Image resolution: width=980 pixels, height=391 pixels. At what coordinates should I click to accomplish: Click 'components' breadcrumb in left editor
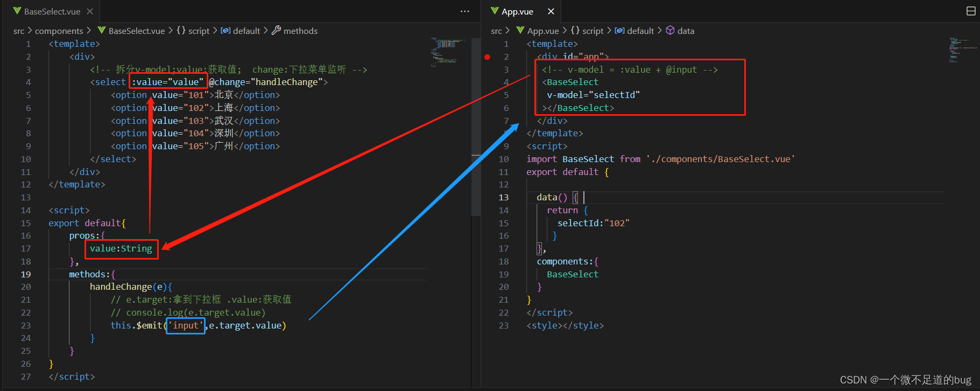59,31
